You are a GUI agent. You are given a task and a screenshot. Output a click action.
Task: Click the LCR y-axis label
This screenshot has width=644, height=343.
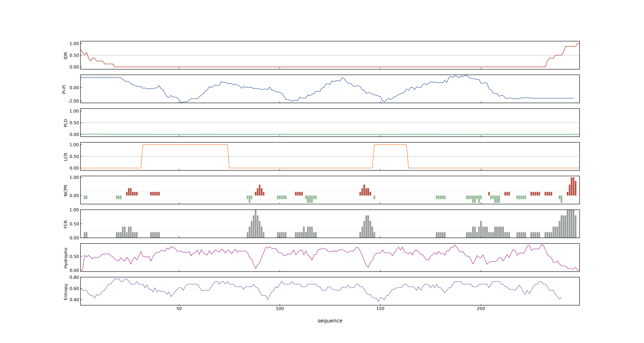click(x=66, y=157)
